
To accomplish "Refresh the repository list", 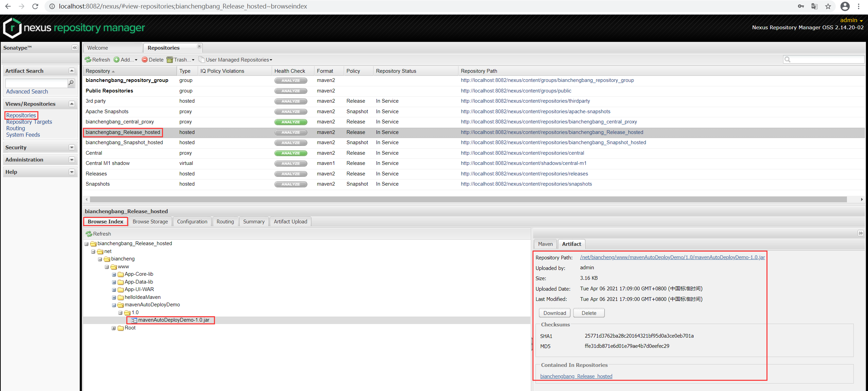I will click(x=97, y=60).
